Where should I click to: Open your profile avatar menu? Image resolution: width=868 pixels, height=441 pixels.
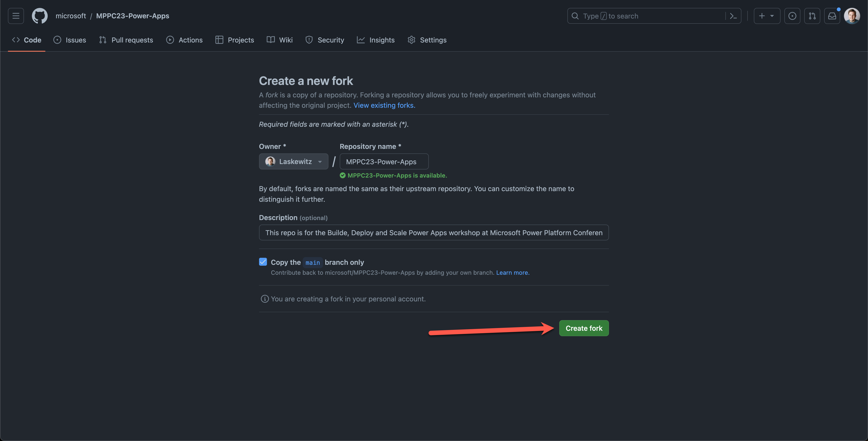852,16
